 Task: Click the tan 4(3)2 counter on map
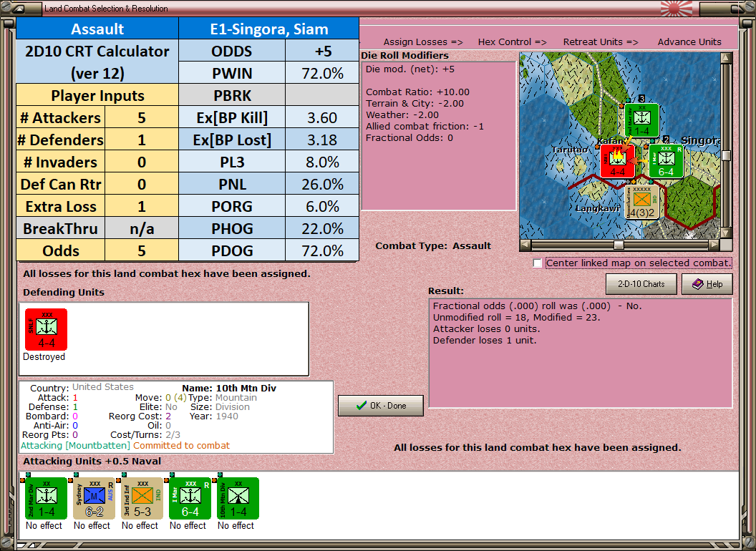tap(641, 202)
